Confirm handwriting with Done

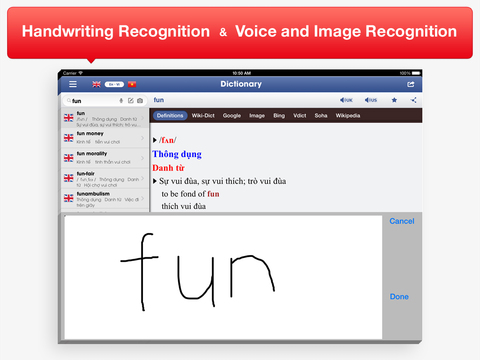point(399,297)
